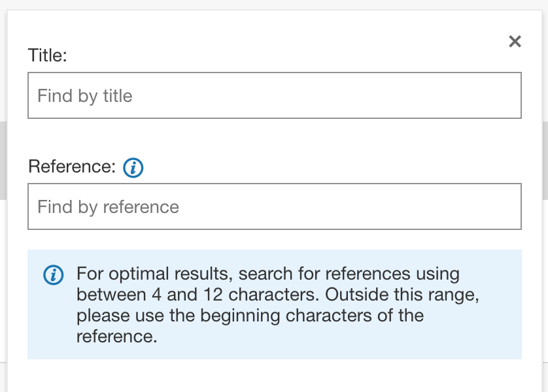Click the circled 'i' inside the blue banner
Image resolution: width=548 pixels, height=392 pixels.
click(53, 274)
